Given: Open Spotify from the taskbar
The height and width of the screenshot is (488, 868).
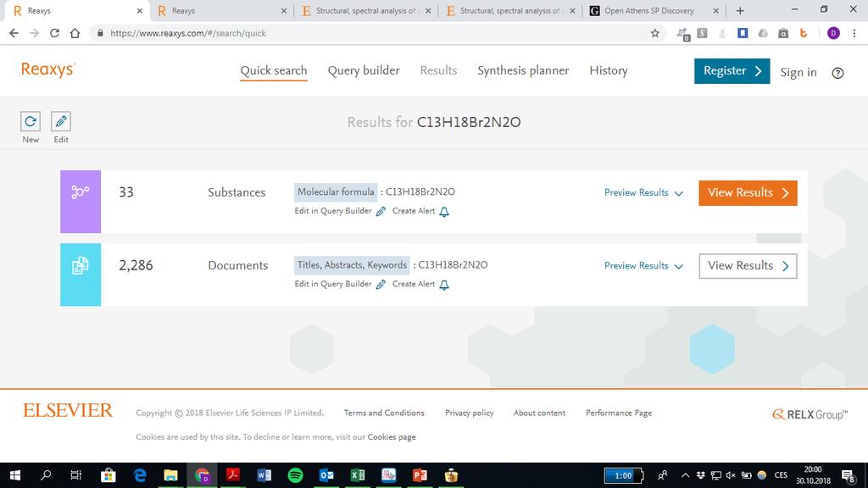Looking at the screenshot, I should tap(295, 475).
